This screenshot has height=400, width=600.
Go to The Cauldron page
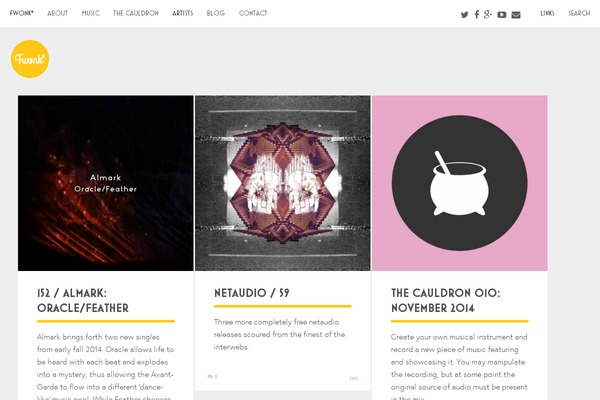135,13
